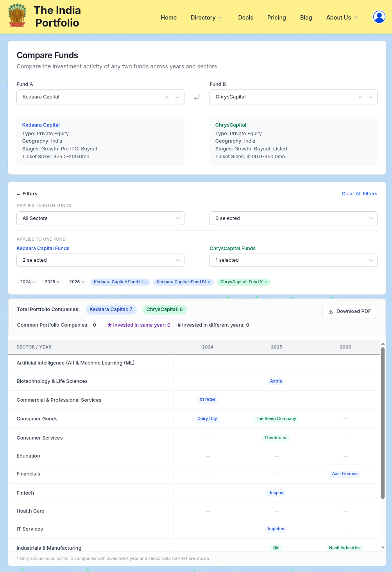Click the India Portfolio emblem logo
This screenshot has width=392, height=572.
point(17,17)
